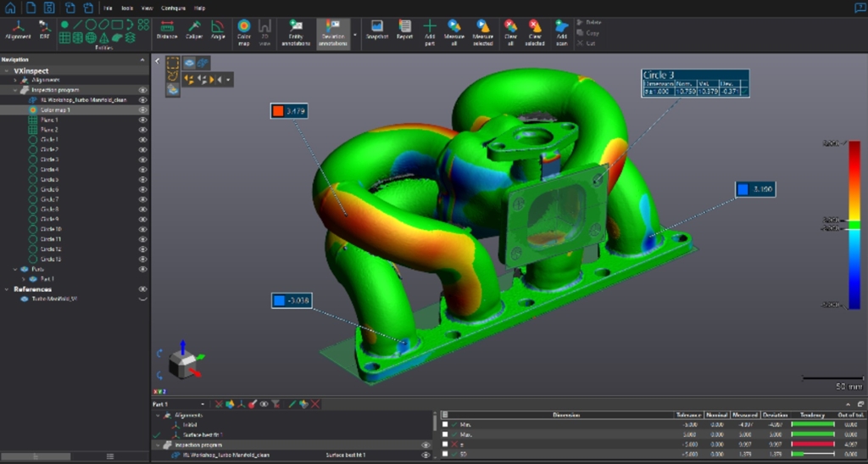868x464 pixels.
Task: Take a Snapshot of the view
Action: [377, 30]
